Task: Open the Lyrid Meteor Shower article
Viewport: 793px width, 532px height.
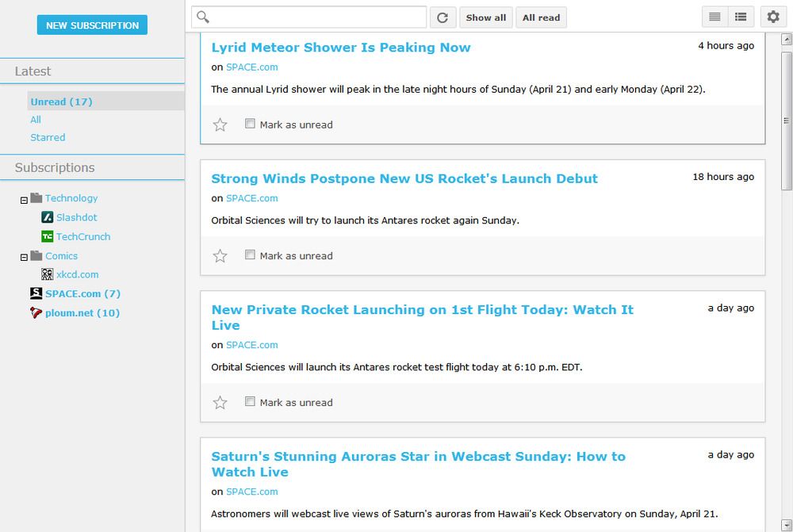Action: 340,47
